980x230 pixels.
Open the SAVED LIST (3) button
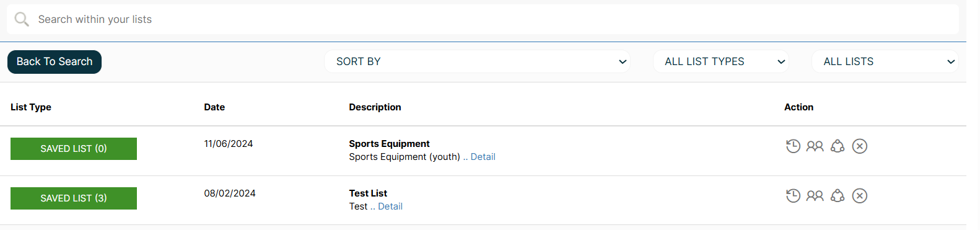point(74,198)
